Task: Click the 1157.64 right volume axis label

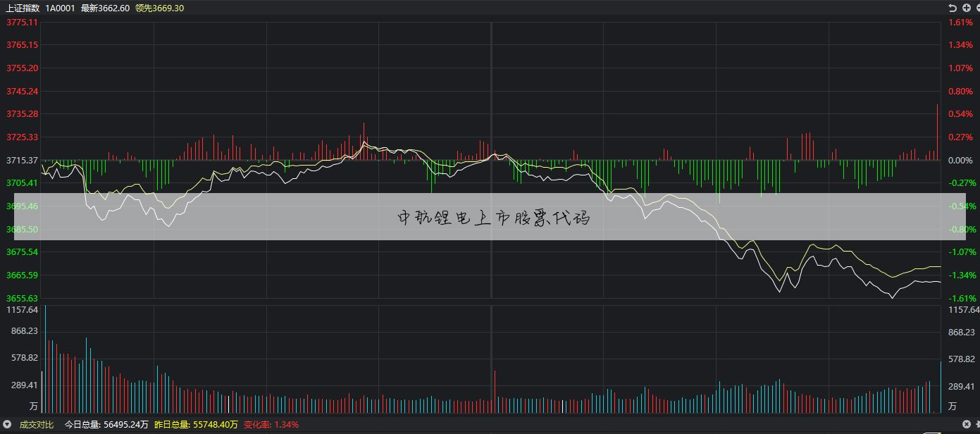Action: click(x=964, y=310)
